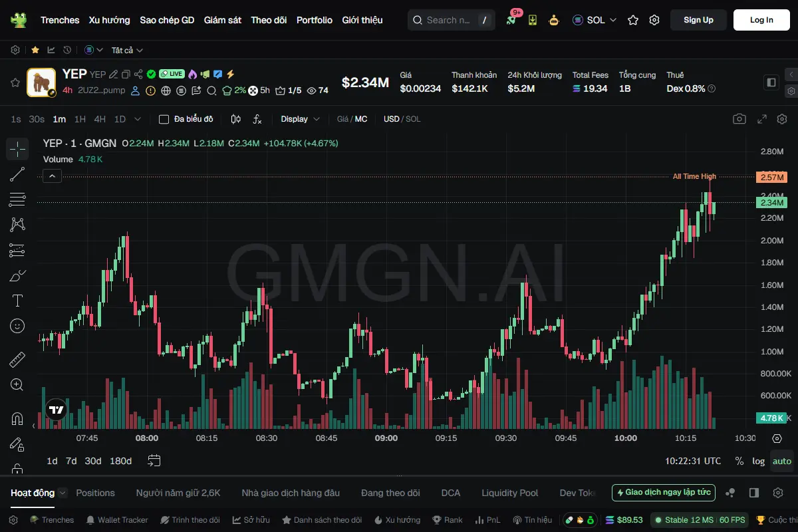Open the Fibonacci retracement tool

(17, 199)
